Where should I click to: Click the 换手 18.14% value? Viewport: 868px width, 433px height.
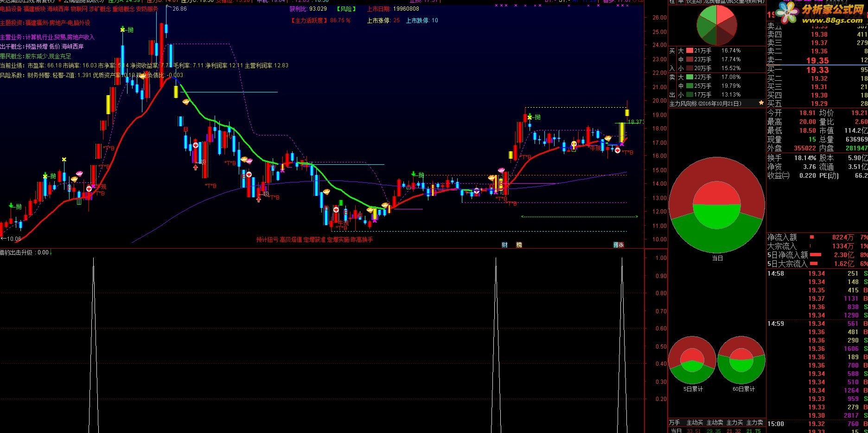point(805,158)
